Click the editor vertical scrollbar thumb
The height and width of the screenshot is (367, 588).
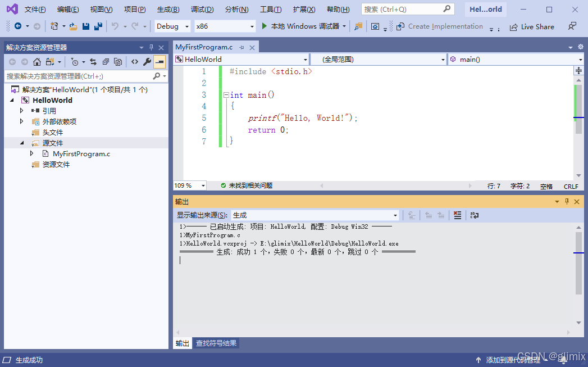click(578, 110)
